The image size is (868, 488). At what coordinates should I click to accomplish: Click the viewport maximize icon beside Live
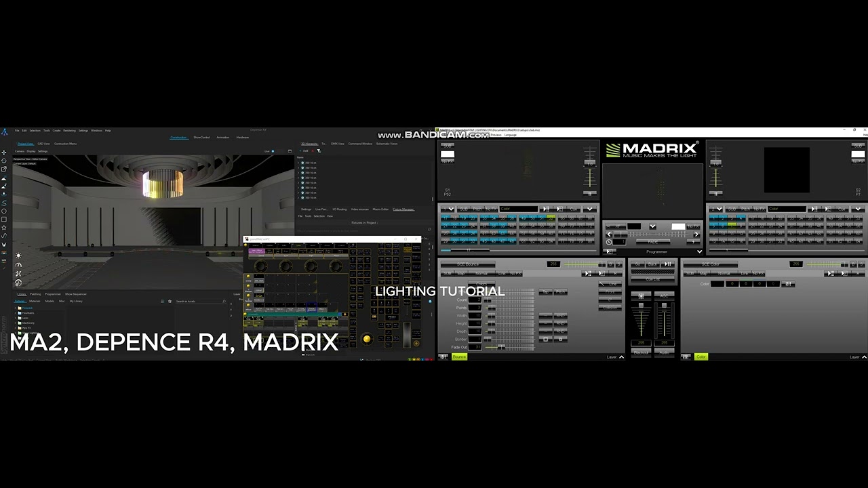pos(290,151)
